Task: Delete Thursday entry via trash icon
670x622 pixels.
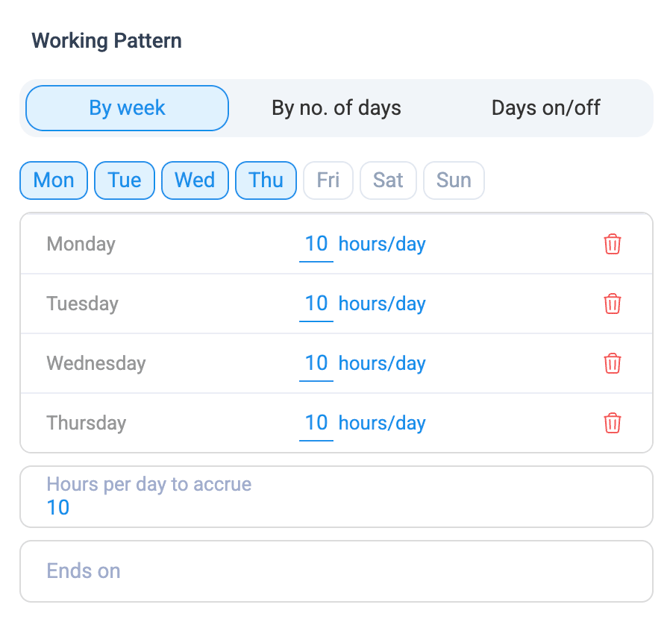Action: pyautogui.click(x=612, y=423)
